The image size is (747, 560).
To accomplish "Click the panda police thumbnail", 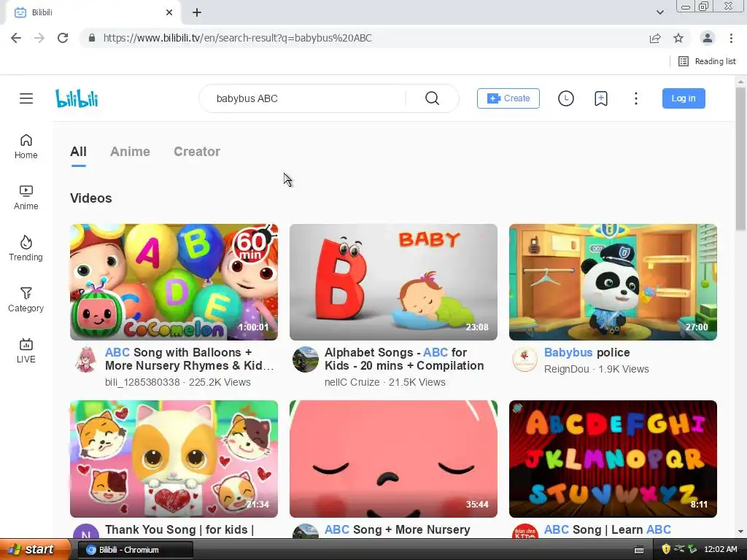I will tap(613, 282).
